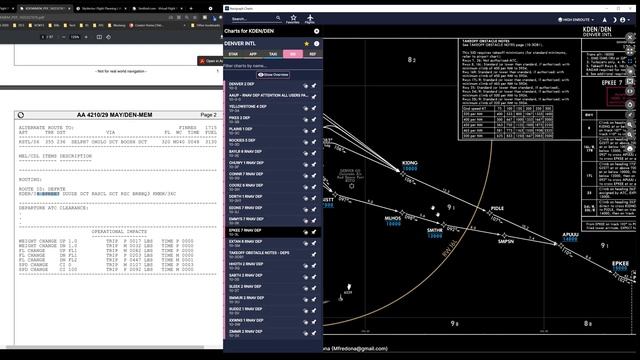Toggle overlay eye for CONNR 7 RNAV DEP
The image size is (640, 360).
pos(305,176)
